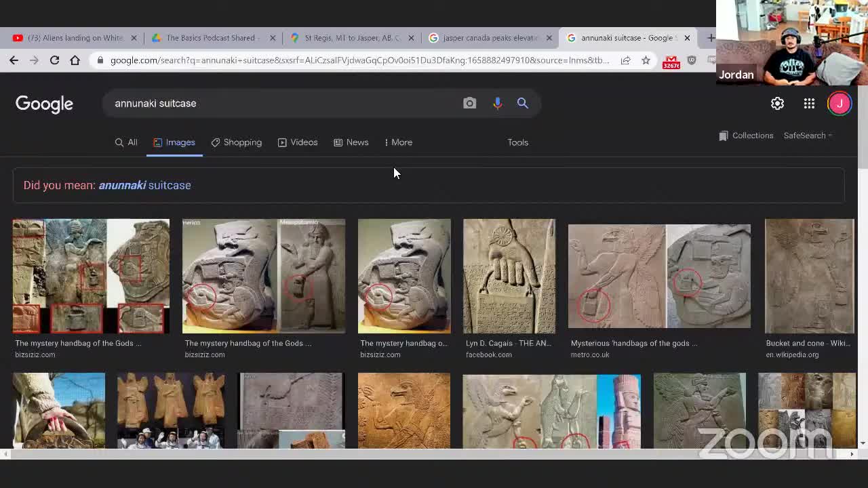Open en.wikipedia.org source link
868x488 pixels.
click(792, 354)
